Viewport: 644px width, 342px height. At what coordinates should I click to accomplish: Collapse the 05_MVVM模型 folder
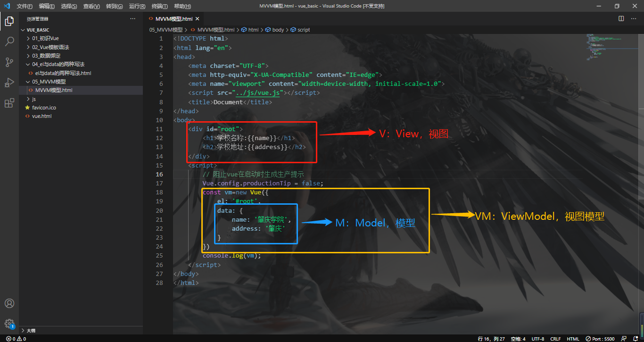pos(28,82)
